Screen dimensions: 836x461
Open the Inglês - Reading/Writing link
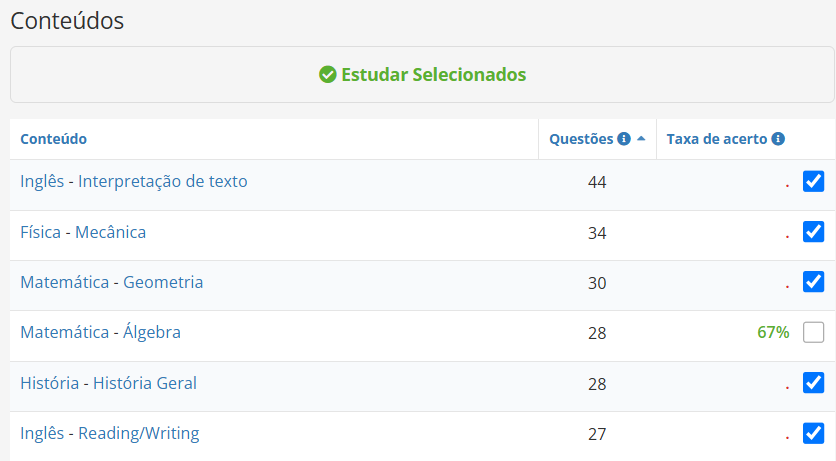tap(110, 433)
